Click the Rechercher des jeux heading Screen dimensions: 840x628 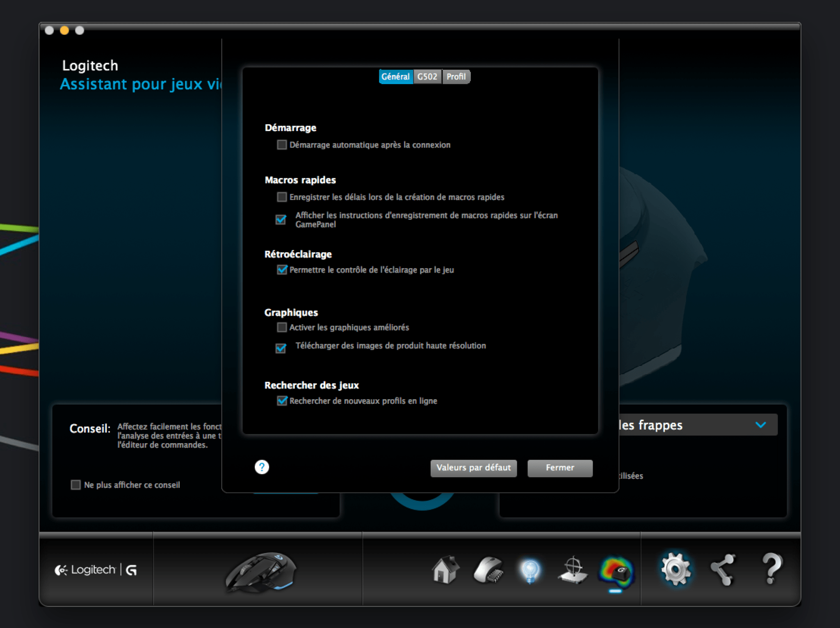point(312,385)
